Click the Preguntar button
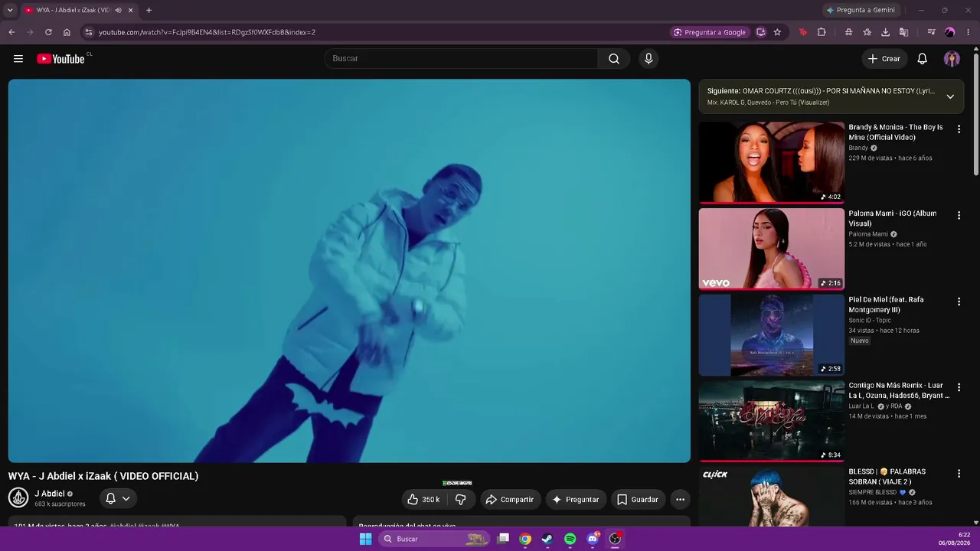The image size is (980, 551). click(576, 500)
